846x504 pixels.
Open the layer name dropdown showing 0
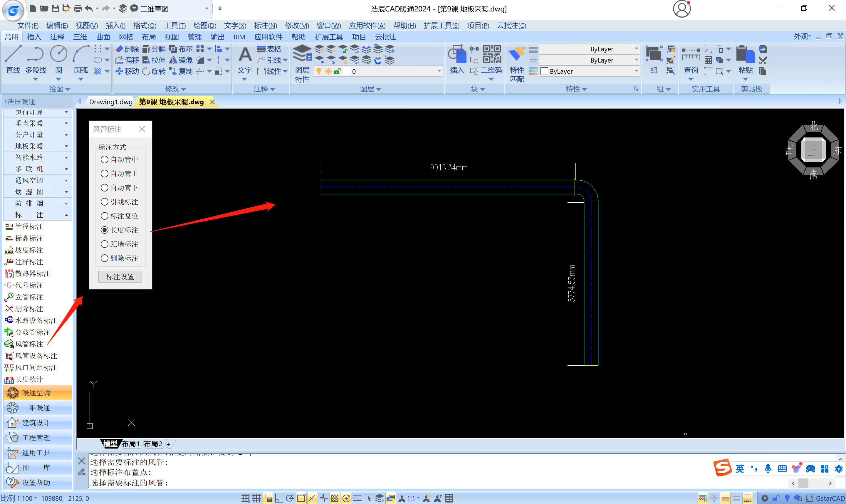coord(439,71)
